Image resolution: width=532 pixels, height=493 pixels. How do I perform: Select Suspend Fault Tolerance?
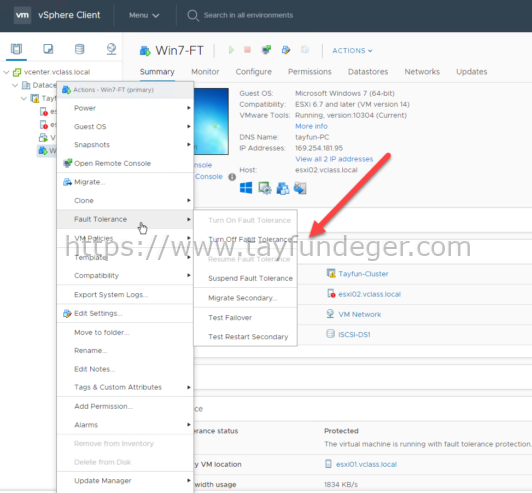tap(245, 278)
